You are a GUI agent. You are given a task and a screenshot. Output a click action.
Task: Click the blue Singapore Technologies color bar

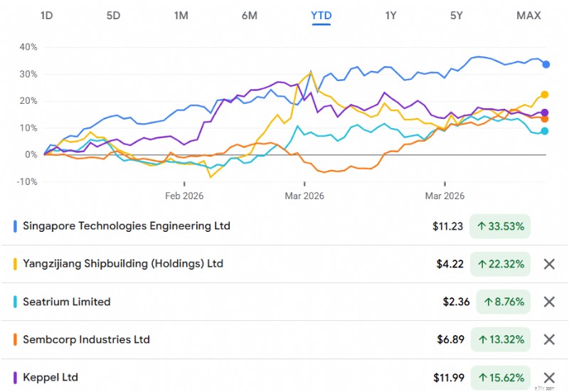(15, 226)
